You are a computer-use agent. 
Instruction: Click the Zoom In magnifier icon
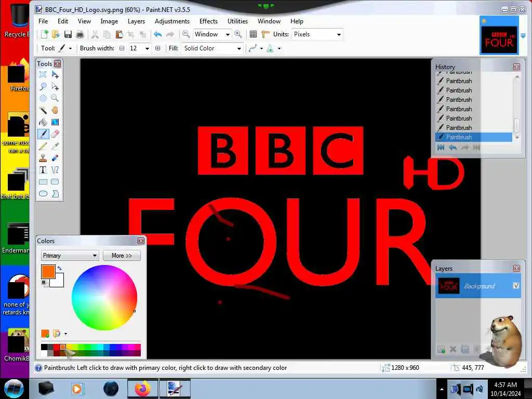coord(238,34)
